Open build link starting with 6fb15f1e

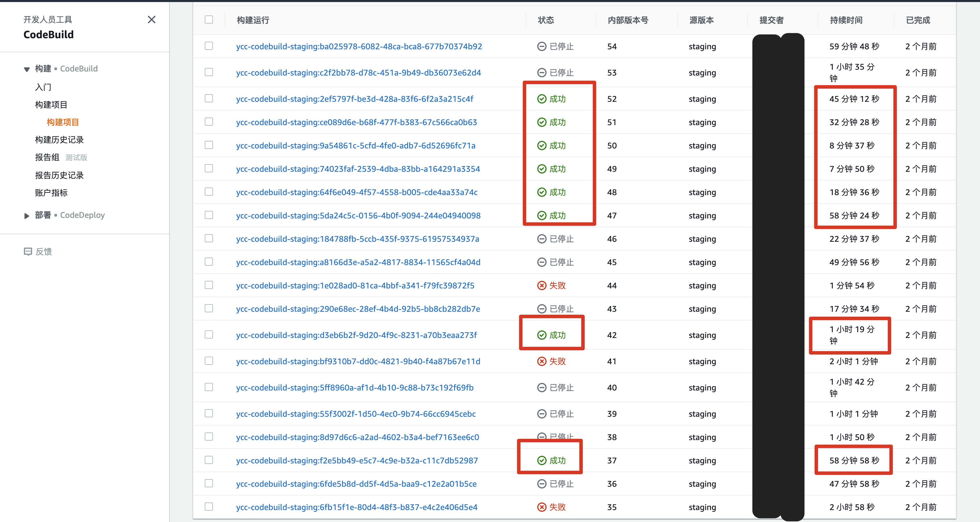(356, 507)
